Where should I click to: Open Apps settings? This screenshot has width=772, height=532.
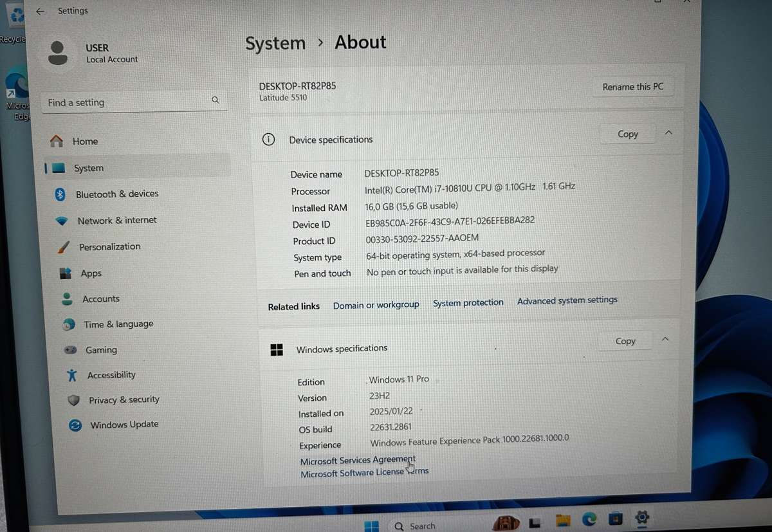tap(91, 273)
